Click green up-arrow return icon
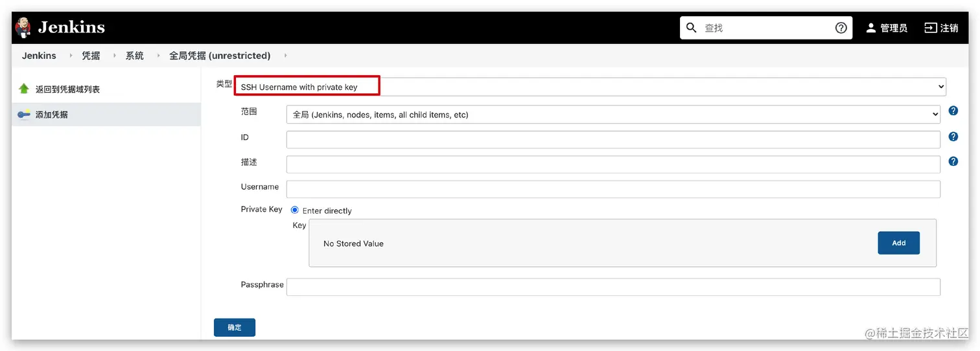Viewport: 980px width, 351px height. pos(24,89)
